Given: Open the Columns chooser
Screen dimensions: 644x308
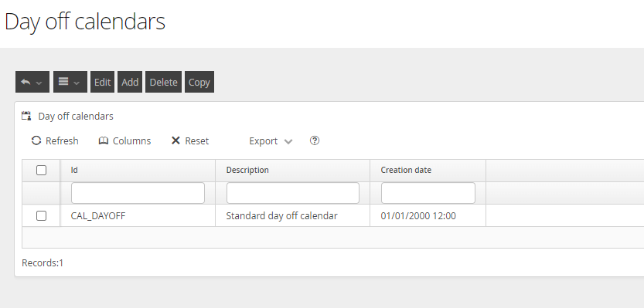Looking at the screenshot, I should coord(125,140).
